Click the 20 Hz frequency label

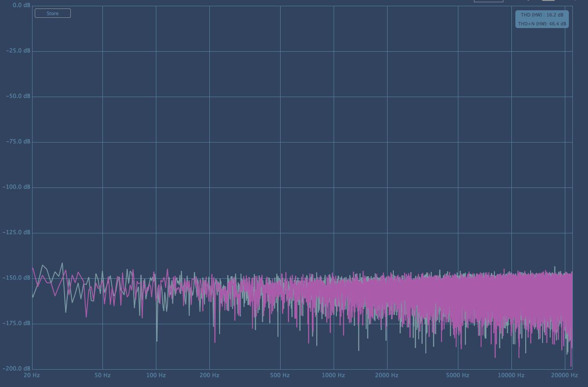(x=32, y=375)
